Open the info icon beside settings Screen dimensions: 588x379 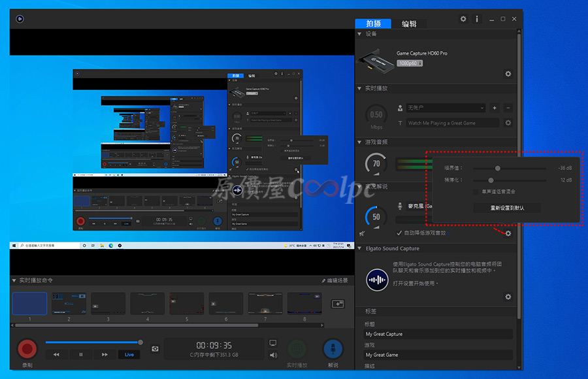coord(477,19)
